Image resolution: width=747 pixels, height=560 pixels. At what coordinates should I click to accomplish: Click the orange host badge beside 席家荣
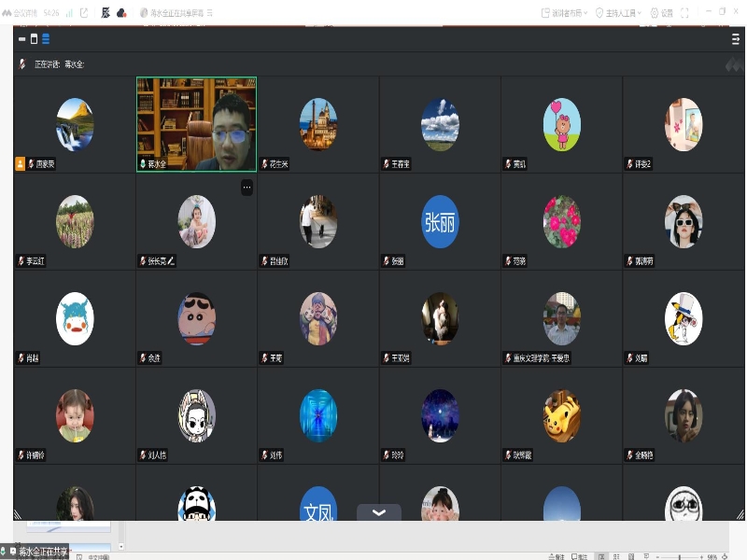pos(21,163)
